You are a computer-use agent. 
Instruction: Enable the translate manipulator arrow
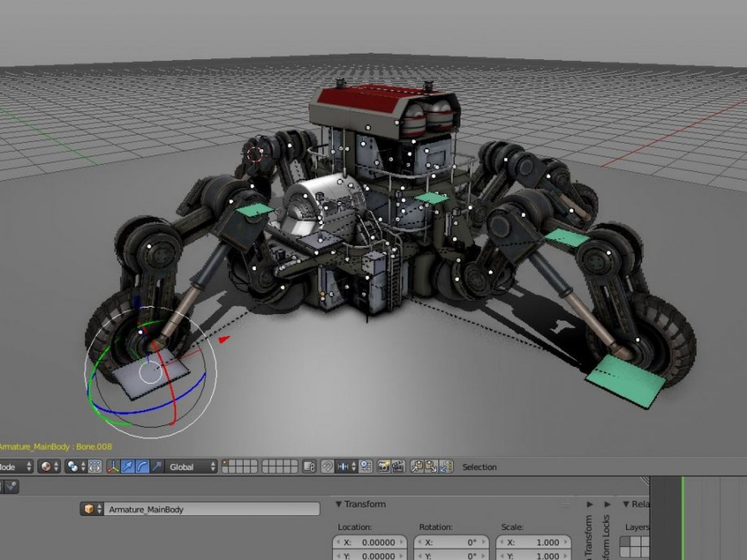(127, 466)
